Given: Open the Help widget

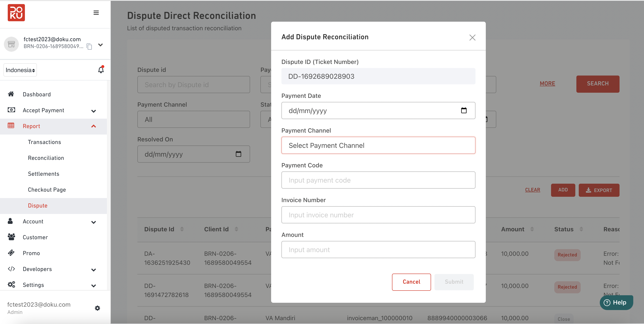Looking at the screenshot, I should [616, 302].
